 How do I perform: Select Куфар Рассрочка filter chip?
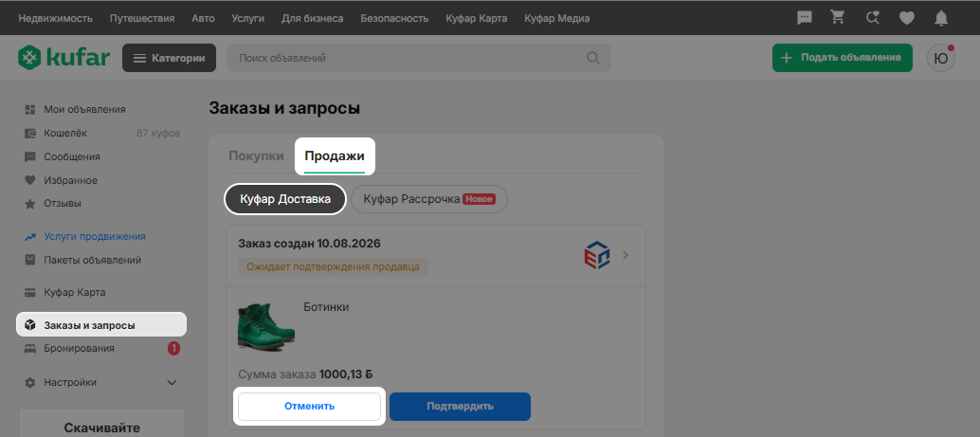(x=429, y=199)
